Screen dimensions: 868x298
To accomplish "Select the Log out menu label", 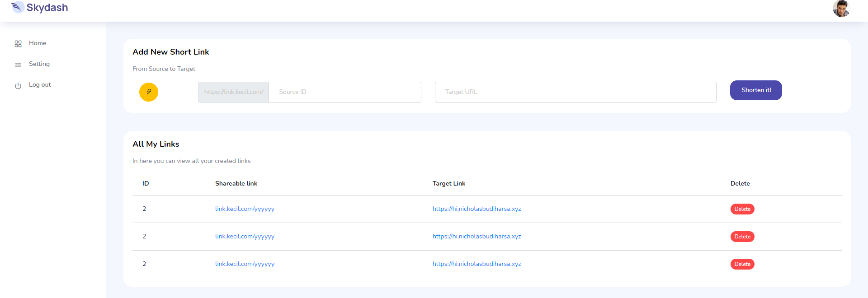I will 40,84.
